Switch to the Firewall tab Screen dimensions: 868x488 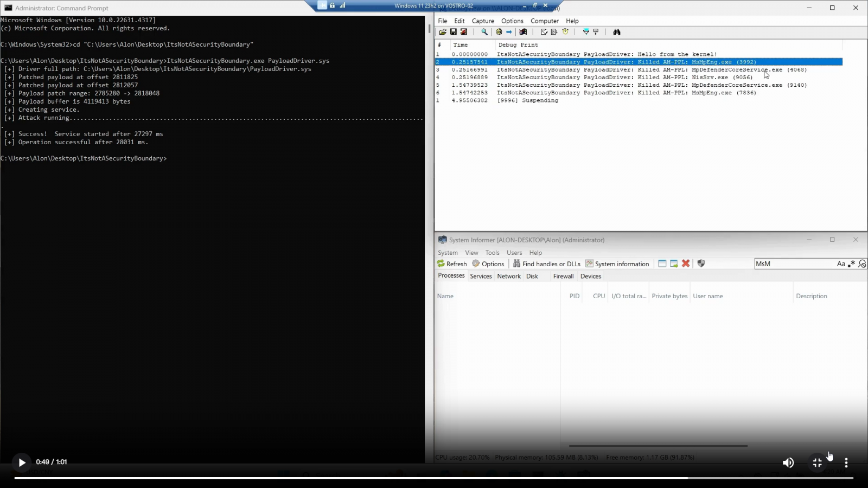[x=563, y=276]
